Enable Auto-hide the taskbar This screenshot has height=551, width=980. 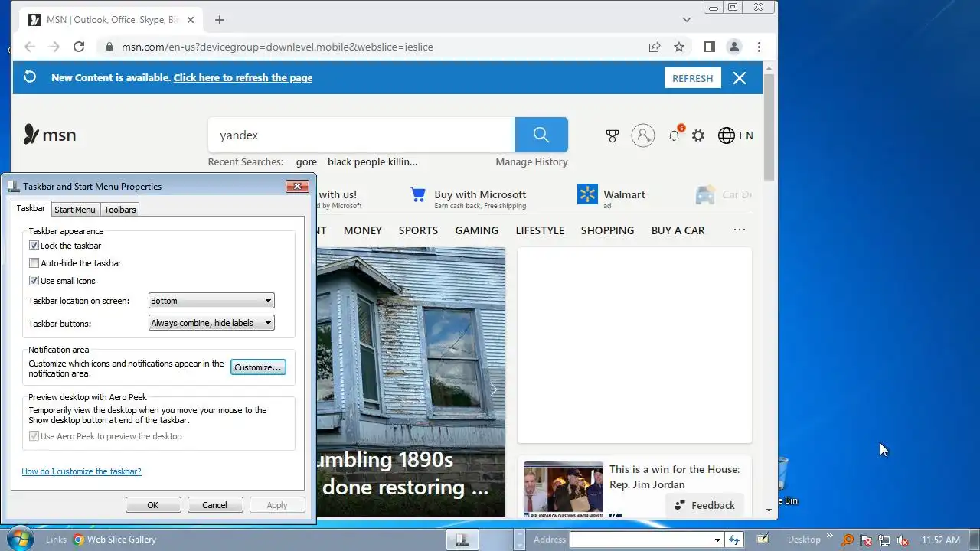point(34,263)
